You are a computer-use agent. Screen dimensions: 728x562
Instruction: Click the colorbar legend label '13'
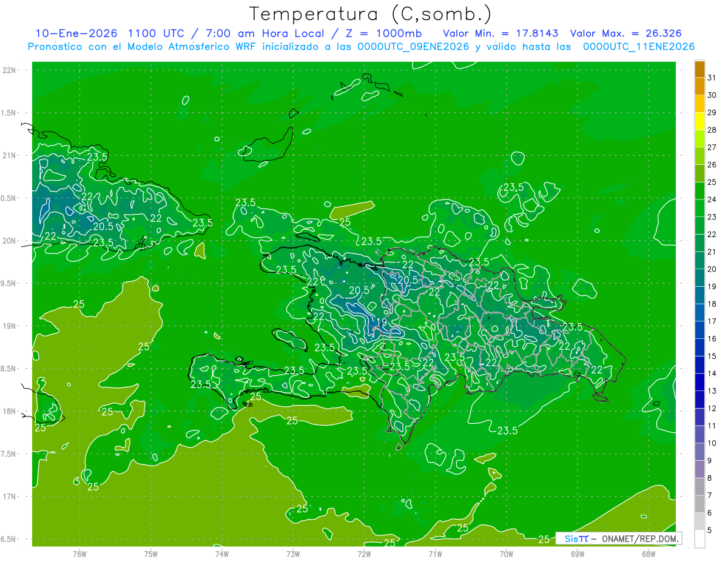[x=712, y=391]
